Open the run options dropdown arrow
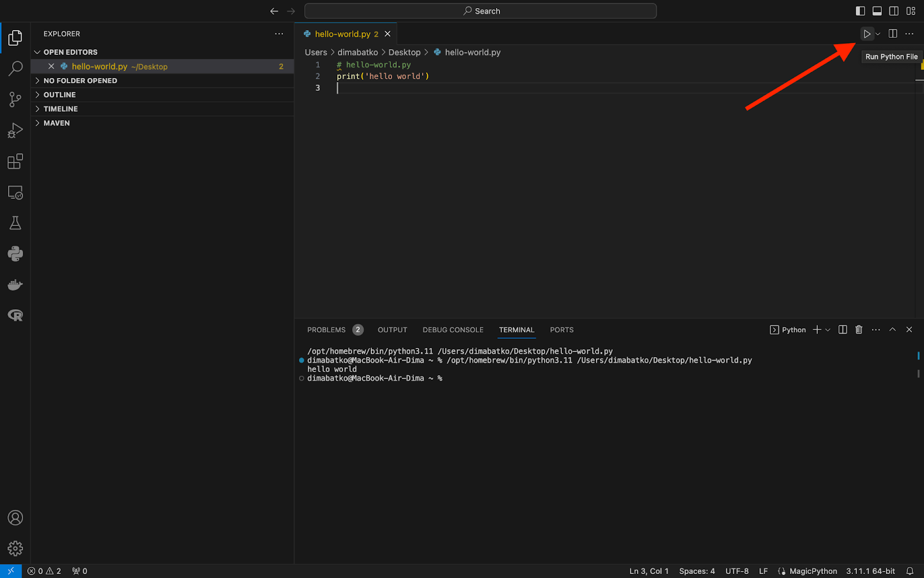924x578 pixels. [878, 34]
